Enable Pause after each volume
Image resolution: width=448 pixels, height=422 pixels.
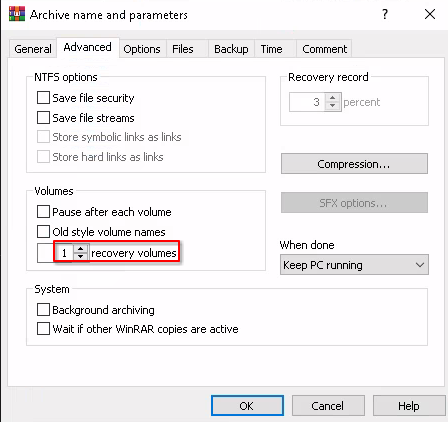point(43,212)
